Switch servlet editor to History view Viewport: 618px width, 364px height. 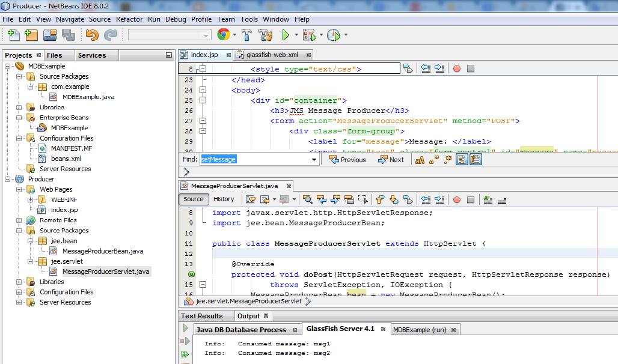(x=224, y=199)
